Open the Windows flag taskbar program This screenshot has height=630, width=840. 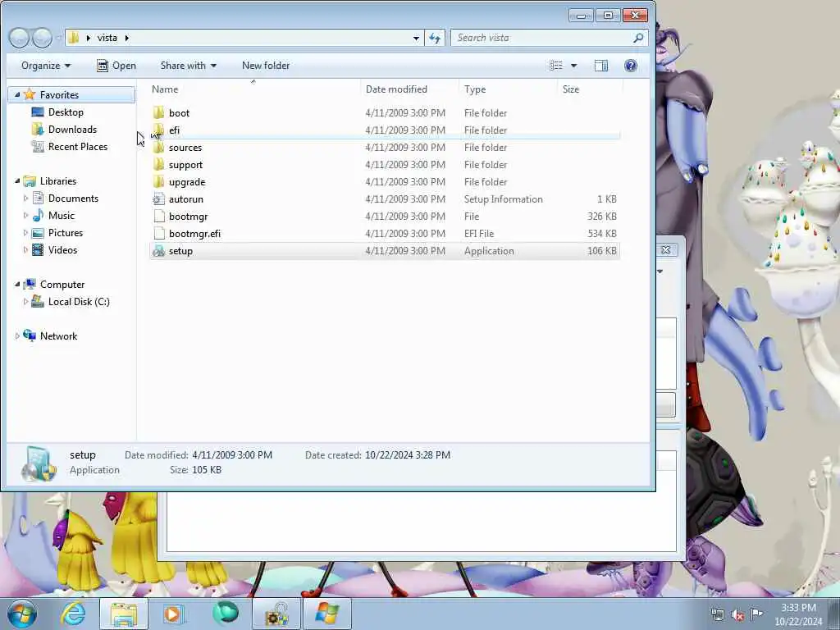coord(327,614)
